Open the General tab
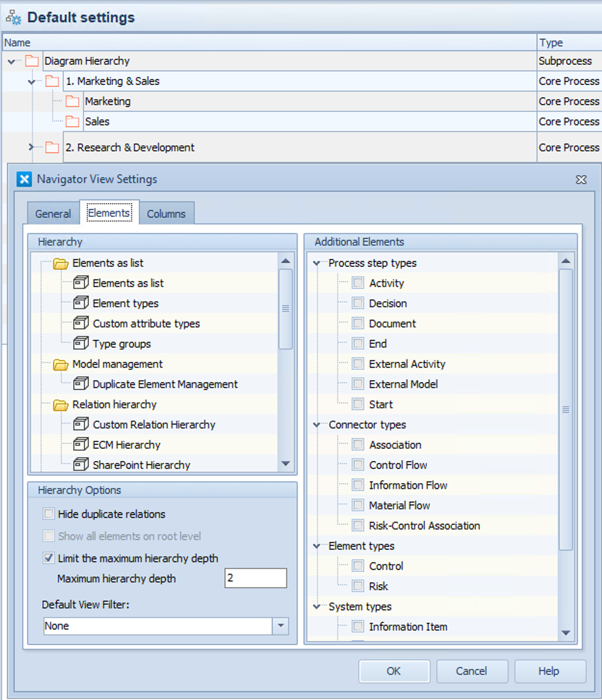602x700 pixels. pyautogui.click(x=53, y=214)
